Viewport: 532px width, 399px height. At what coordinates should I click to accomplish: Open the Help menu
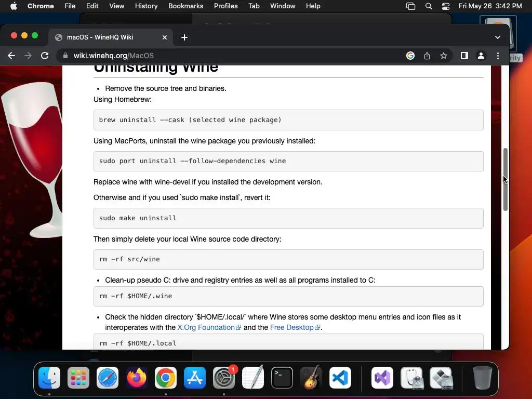tap(313, 6)
